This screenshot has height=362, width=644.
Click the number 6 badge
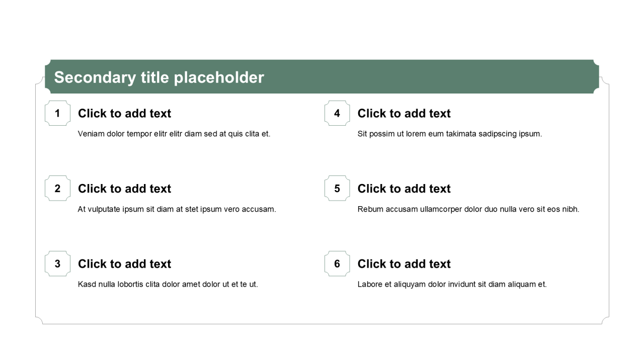tap(337, 264)
